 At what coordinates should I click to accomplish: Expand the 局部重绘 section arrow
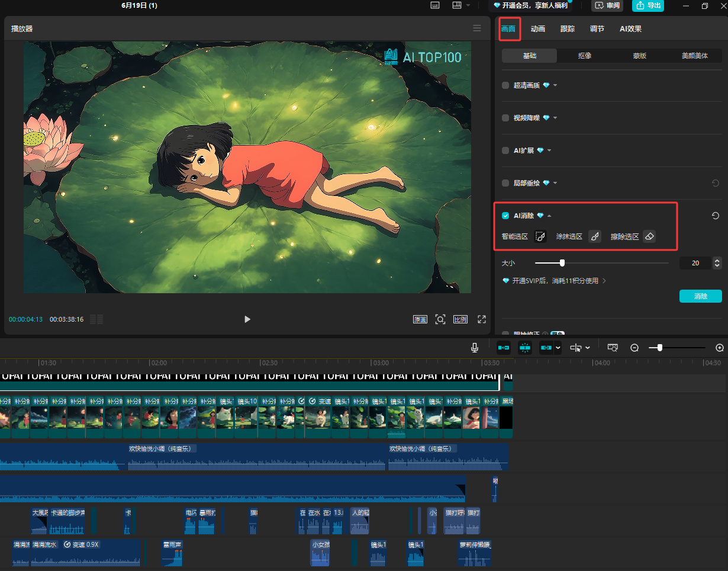click(555, 183)
